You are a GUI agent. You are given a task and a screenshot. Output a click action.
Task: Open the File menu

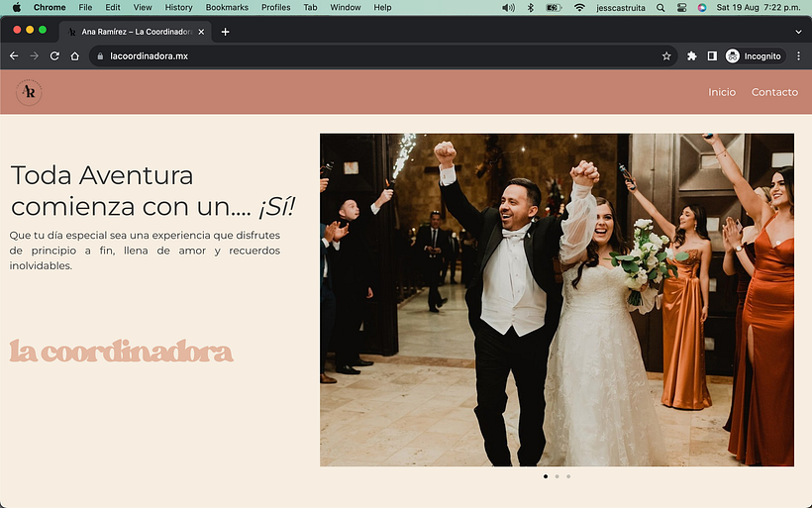point(85,7)
